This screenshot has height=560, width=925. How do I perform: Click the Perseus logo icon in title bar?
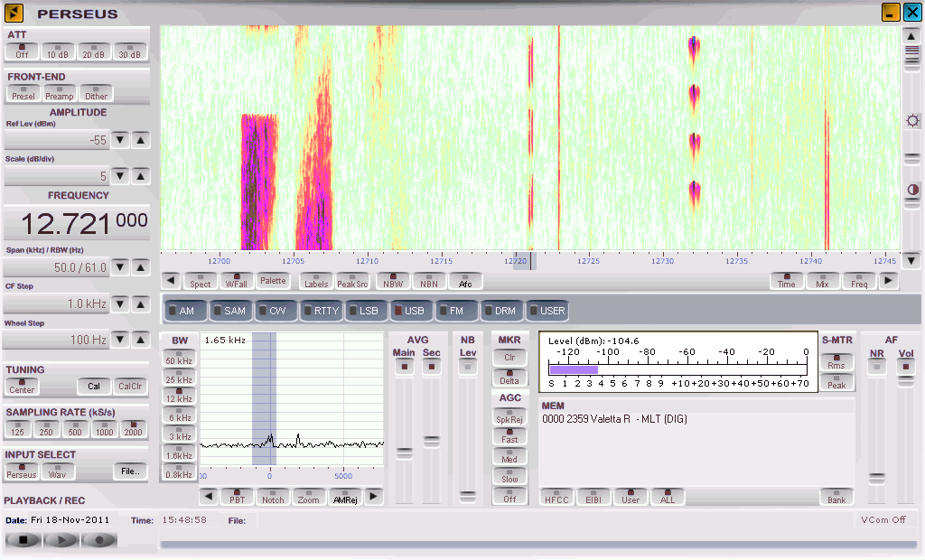tap(14, 14)
